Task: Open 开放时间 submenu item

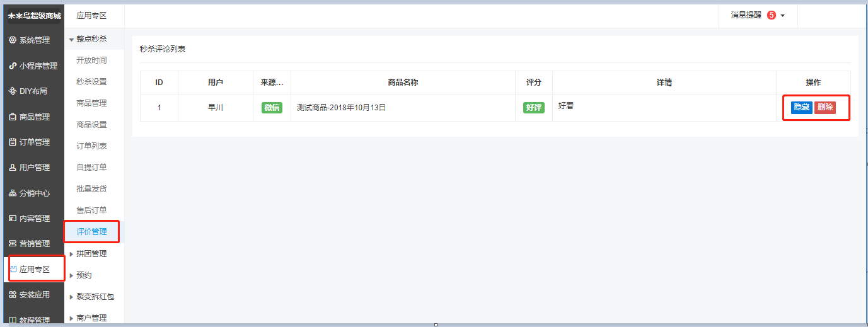Action: 91,60
